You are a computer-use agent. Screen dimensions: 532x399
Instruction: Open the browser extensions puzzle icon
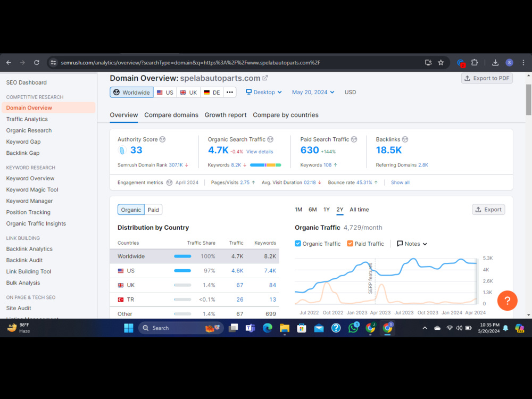tap(475, 62)
